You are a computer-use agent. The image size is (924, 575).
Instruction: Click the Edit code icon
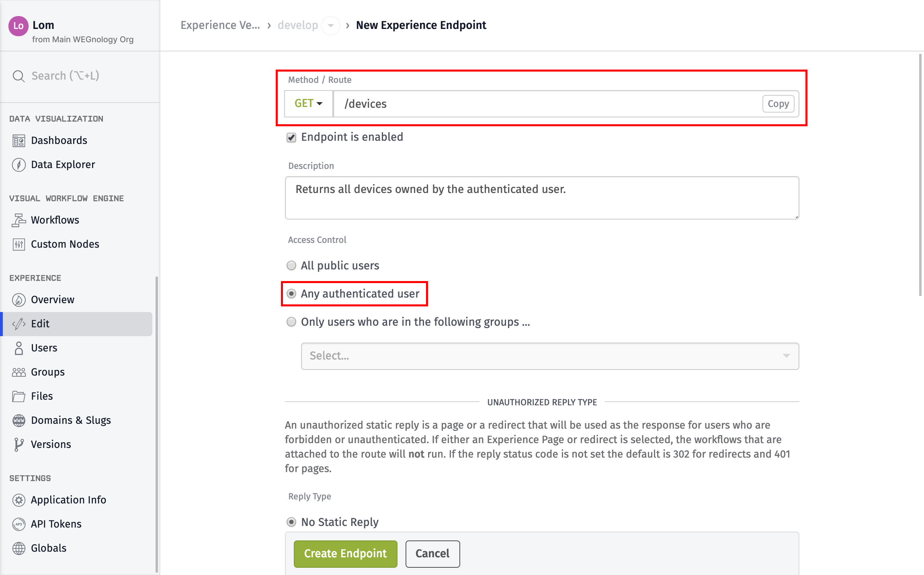click(18, 324)
